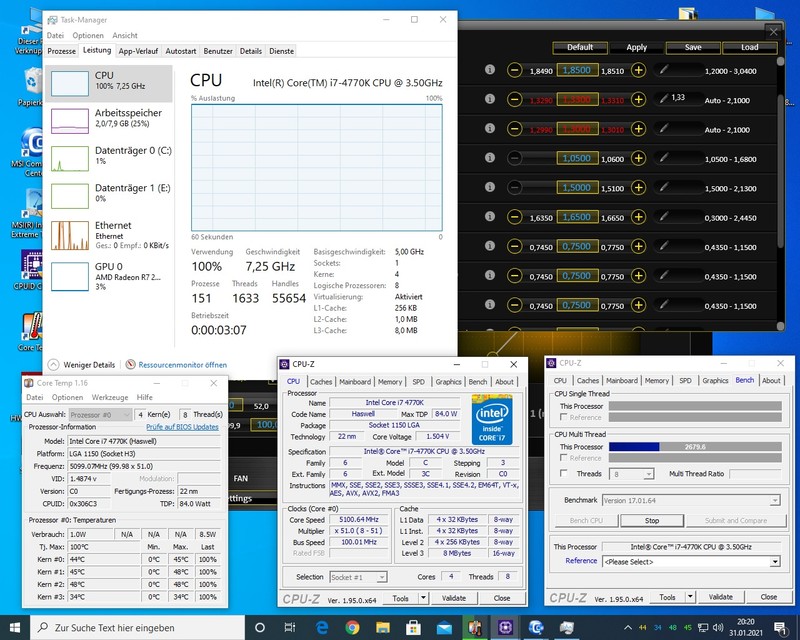Click the volume icon in system tray
The image size is (800, 640).
point(718,627)
